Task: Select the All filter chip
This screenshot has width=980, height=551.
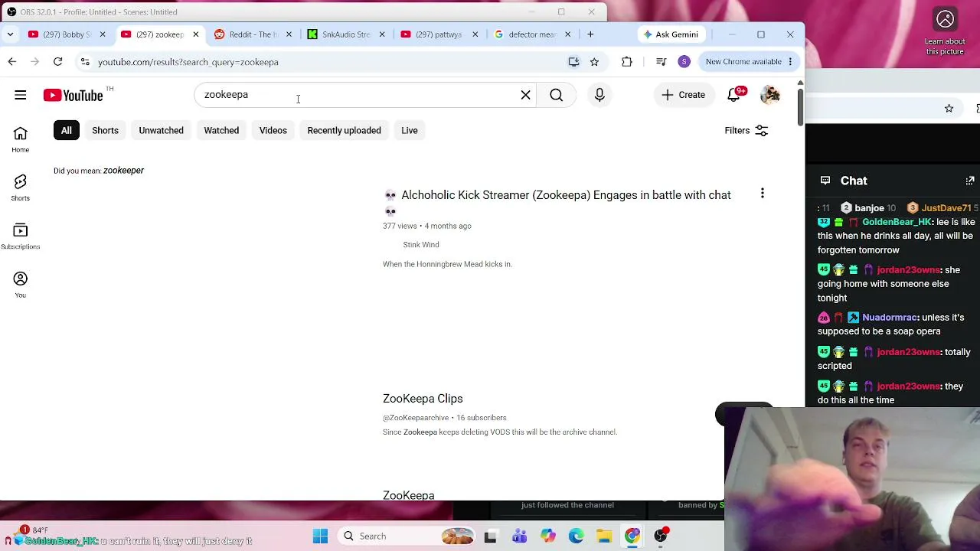Action: pyautogui.click(x=67, y=130)
